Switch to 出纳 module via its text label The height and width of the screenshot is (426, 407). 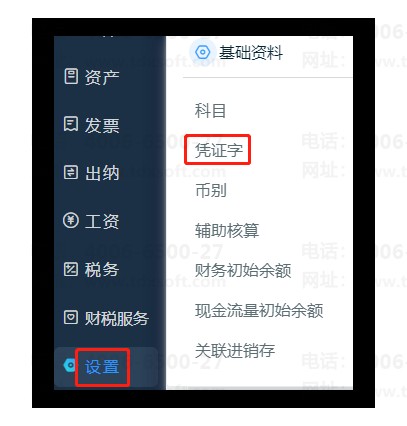click(x=102, y=173)
